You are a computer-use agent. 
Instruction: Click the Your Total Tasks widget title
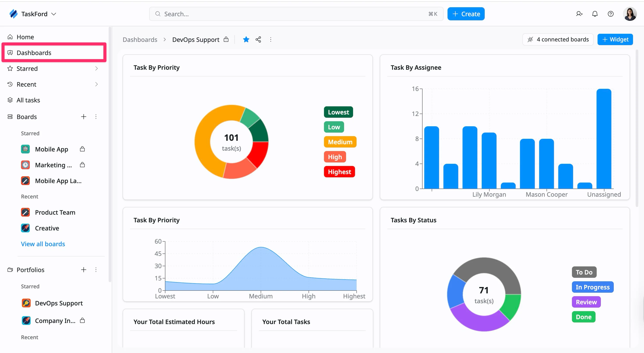point(286,322)
